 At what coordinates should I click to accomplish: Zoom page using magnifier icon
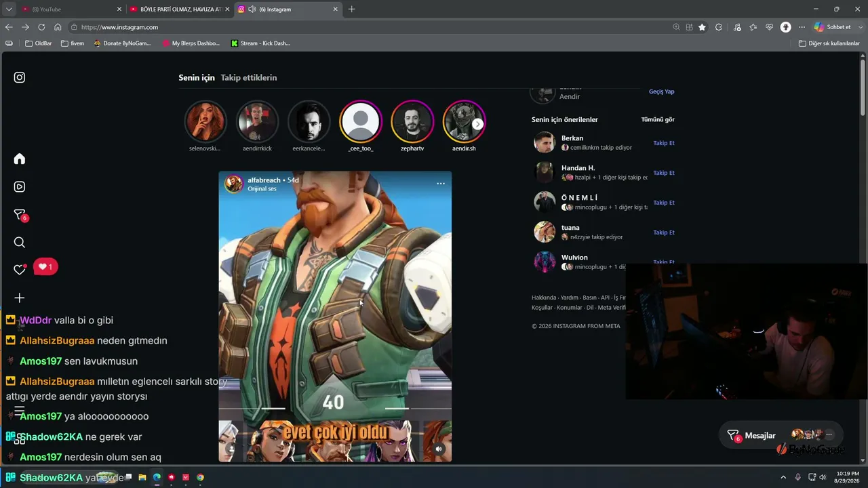[x=676, y=27]
